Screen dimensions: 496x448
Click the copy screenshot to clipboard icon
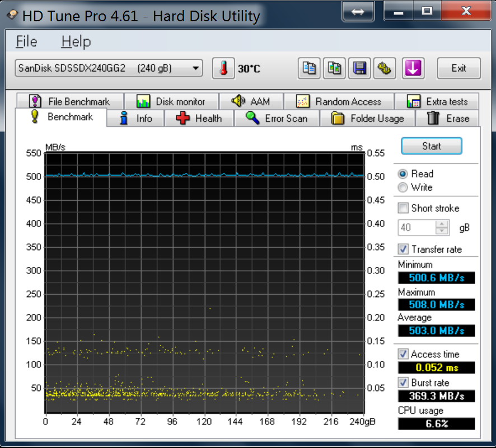point(334,68)
